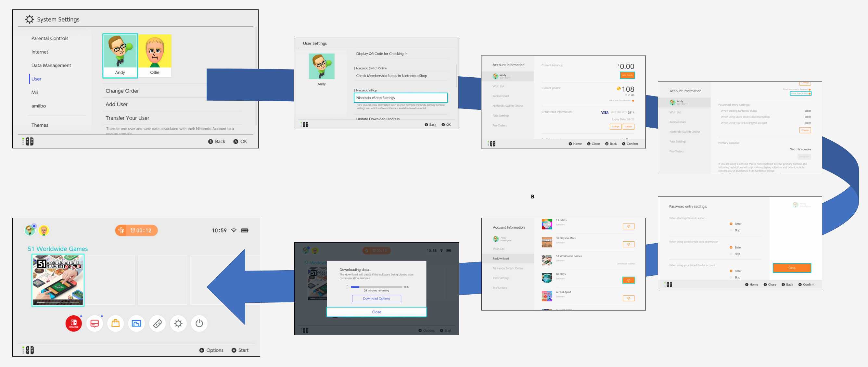Open System Settings gear on home menu
Image resolution: width=868 pixels, height=367 pixels.
pos(178,323)
